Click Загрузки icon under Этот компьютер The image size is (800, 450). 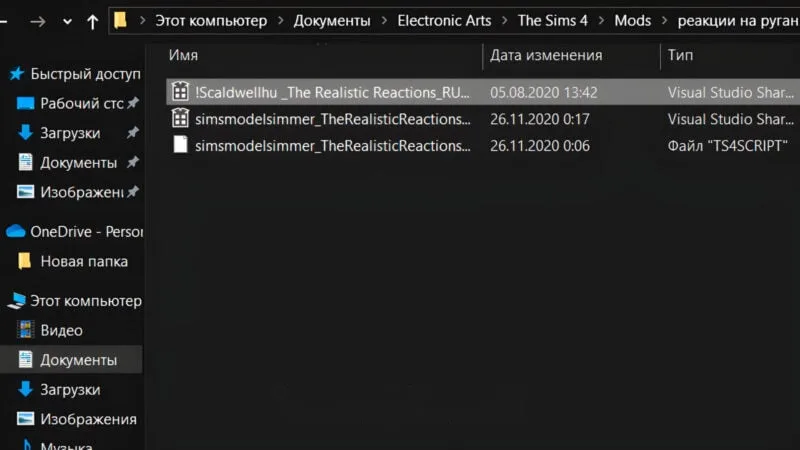(x=26, y=389)
